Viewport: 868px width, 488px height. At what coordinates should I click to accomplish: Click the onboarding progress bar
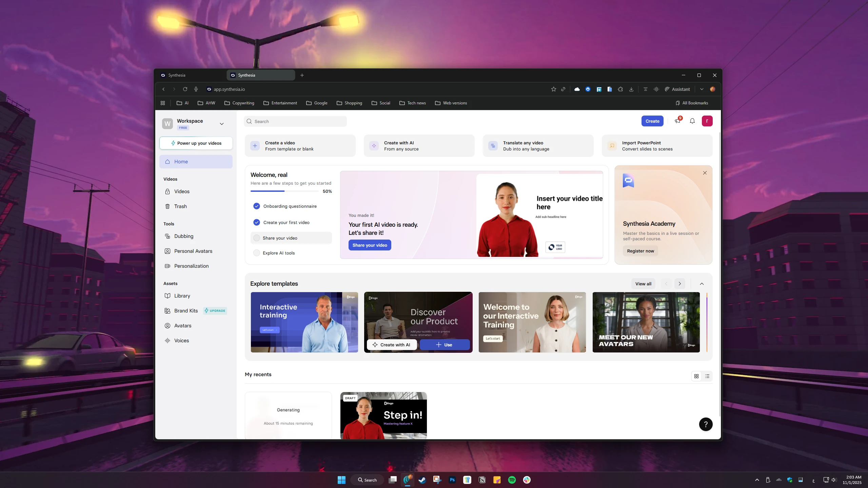[284, 191]
